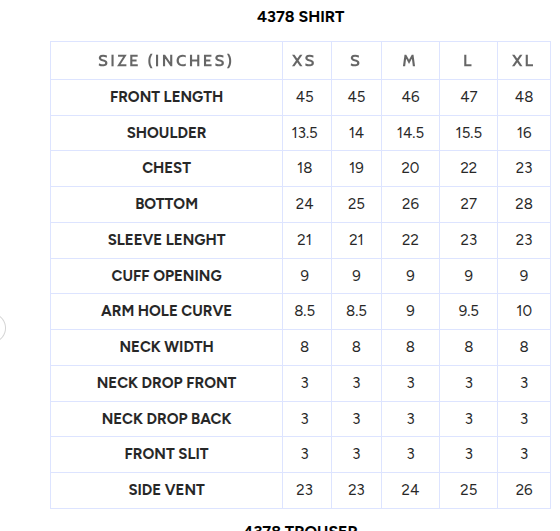
Task: Select the NECK DROP BACK label
Action: (166, 419)
